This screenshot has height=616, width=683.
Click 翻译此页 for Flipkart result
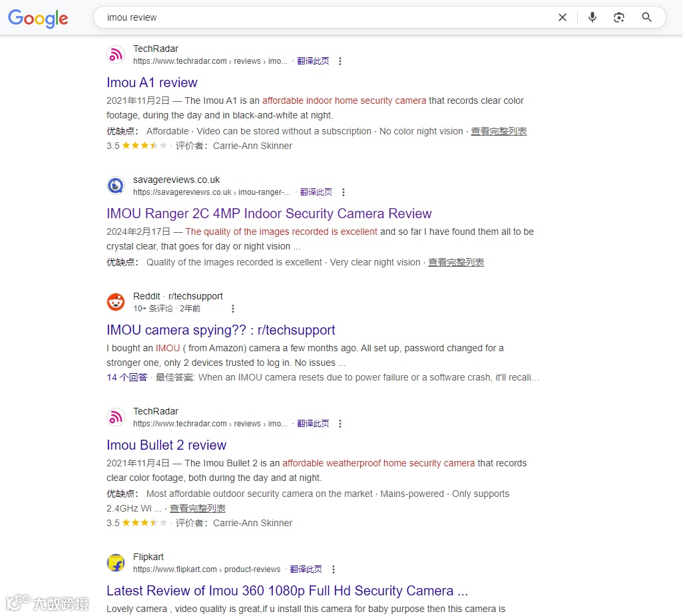pos(306,569)
